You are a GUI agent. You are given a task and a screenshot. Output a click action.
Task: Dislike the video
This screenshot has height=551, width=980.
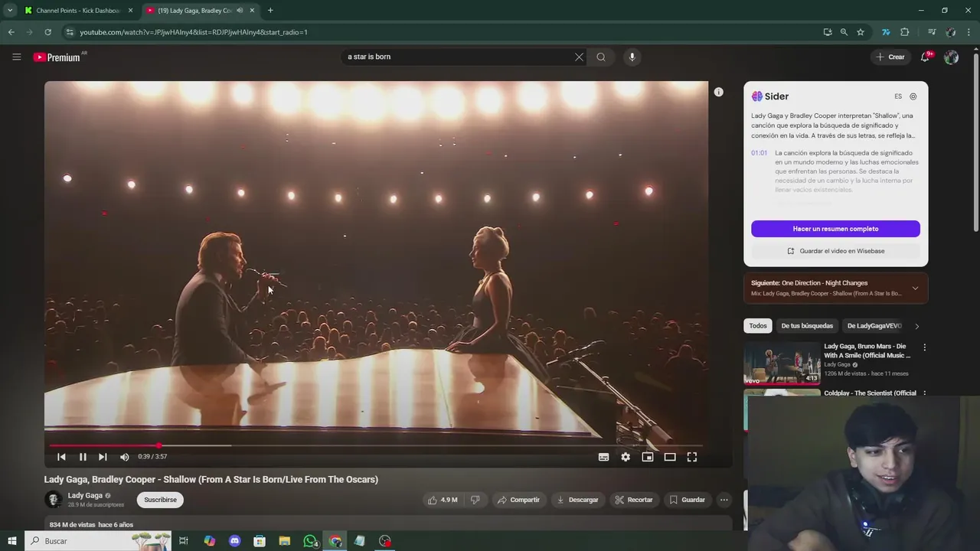(x=475, y=500)
